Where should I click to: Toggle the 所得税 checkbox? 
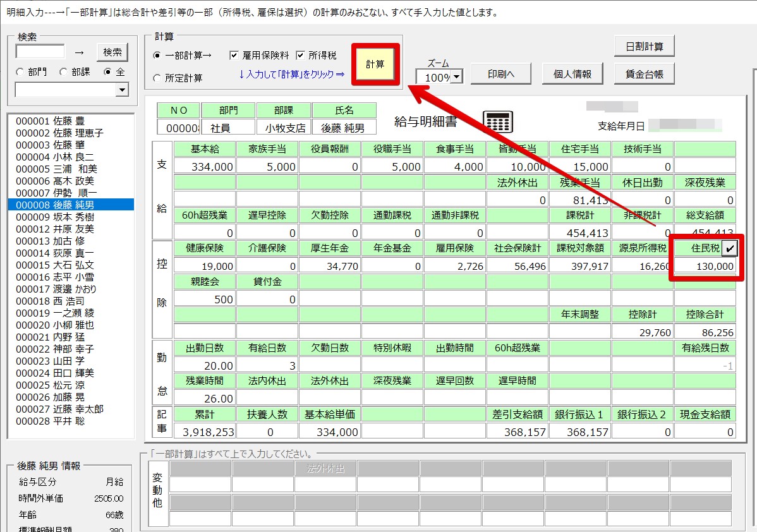coord(300,56)
